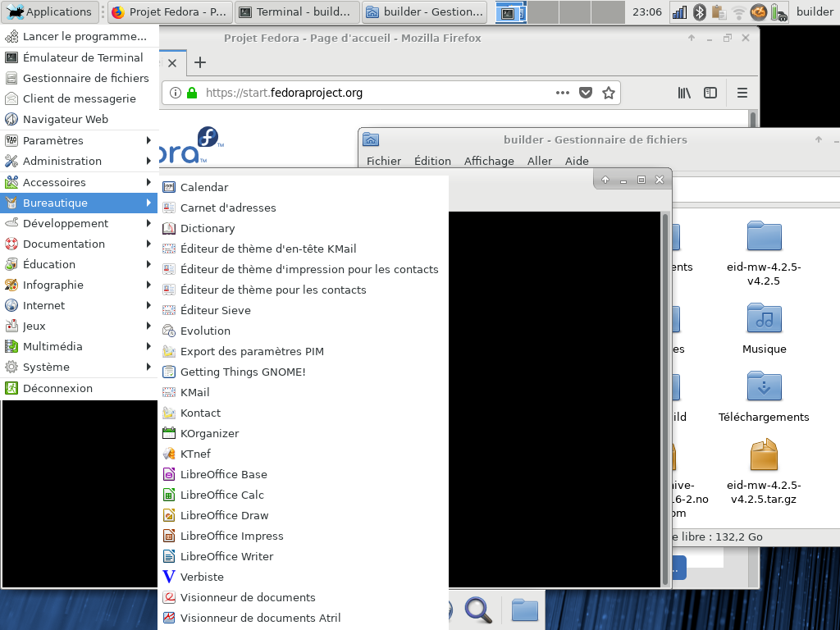
Task: Open Affichage menu in file manager
Action: pos(489,161)
